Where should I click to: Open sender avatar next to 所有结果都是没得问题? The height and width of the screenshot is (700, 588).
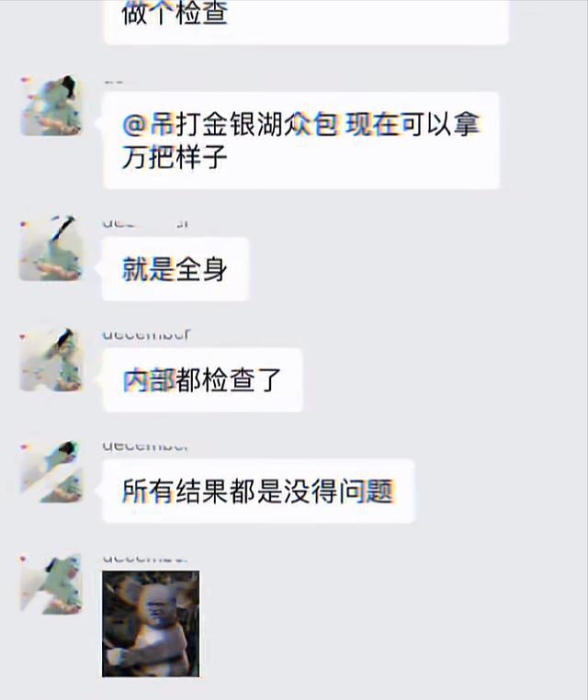51,472
